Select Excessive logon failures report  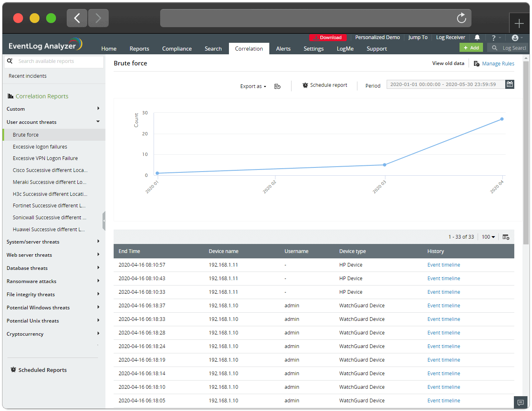click(40, 147)
